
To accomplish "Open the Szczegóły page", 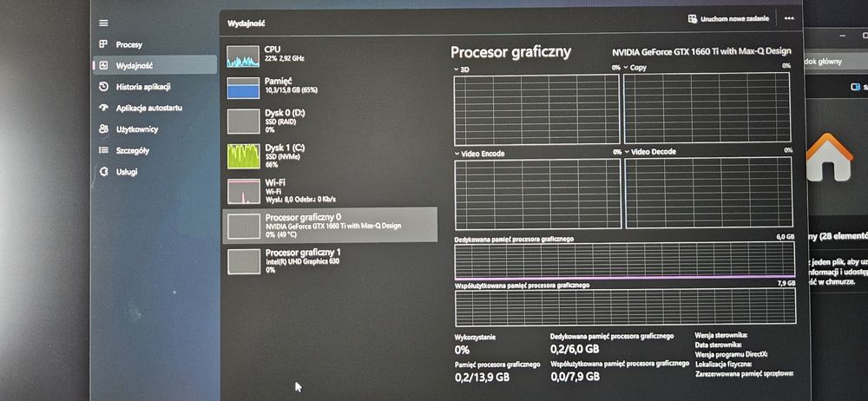I will click(x=132, y=151).
